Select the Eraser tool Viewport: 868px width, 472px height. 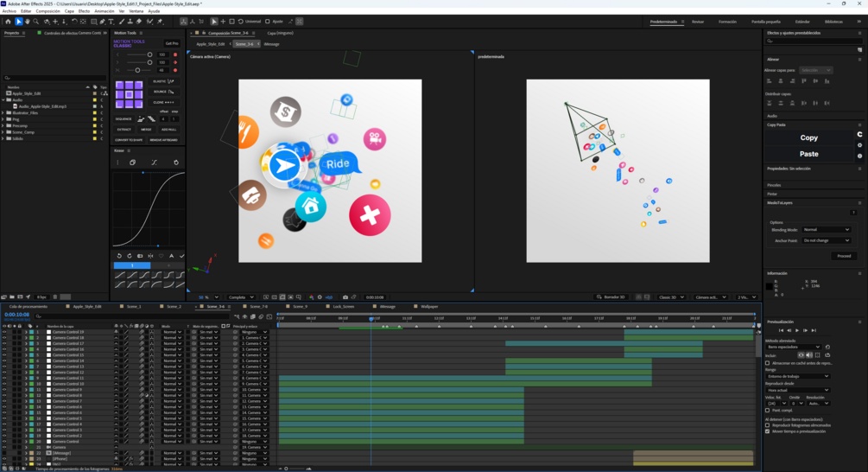(x=139, y=22)
